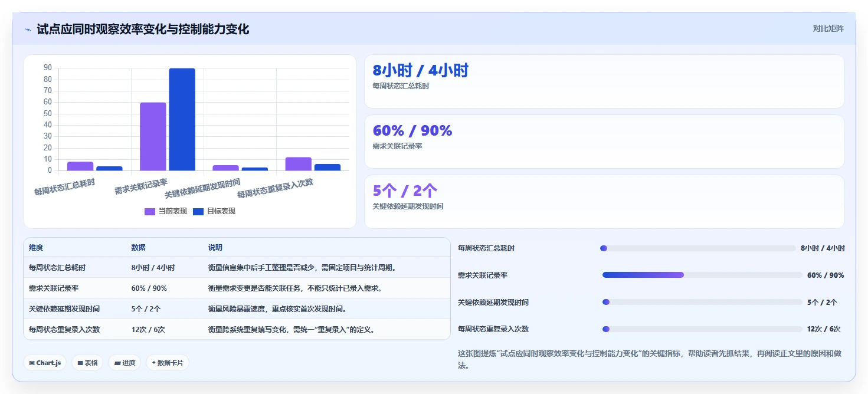The height and width of the screenshot is (394, 868).
Task: Click progress row label 每周状态重复录入次数
Action: (x=493, y=329)
